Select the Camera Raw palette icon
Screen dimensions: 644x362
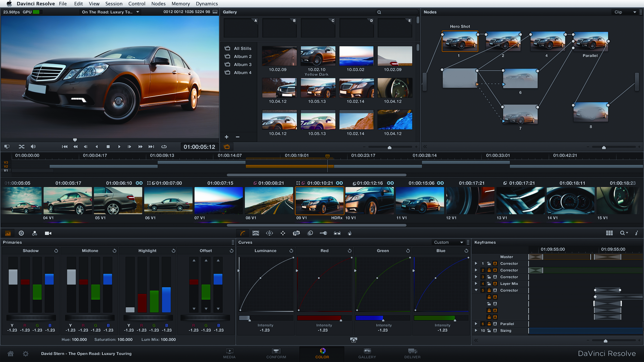point(48,233)
